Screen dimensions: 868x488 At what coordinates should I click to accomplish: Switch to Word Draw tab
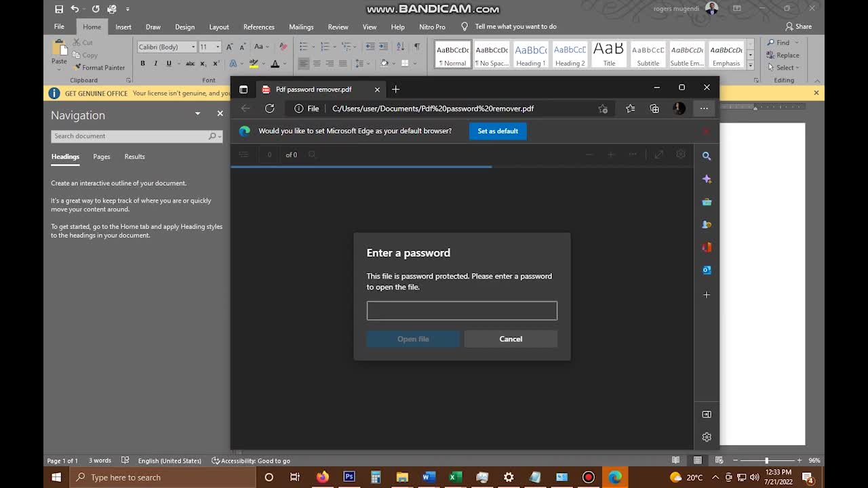(x=153, y=26)
